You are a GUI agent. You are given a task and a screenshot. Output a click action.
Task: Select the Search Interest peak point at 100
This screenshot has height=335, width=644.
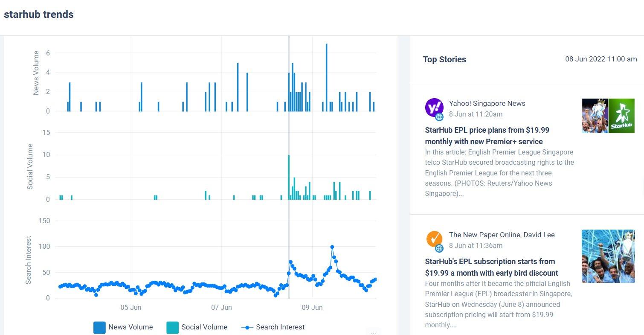[332, 247]
